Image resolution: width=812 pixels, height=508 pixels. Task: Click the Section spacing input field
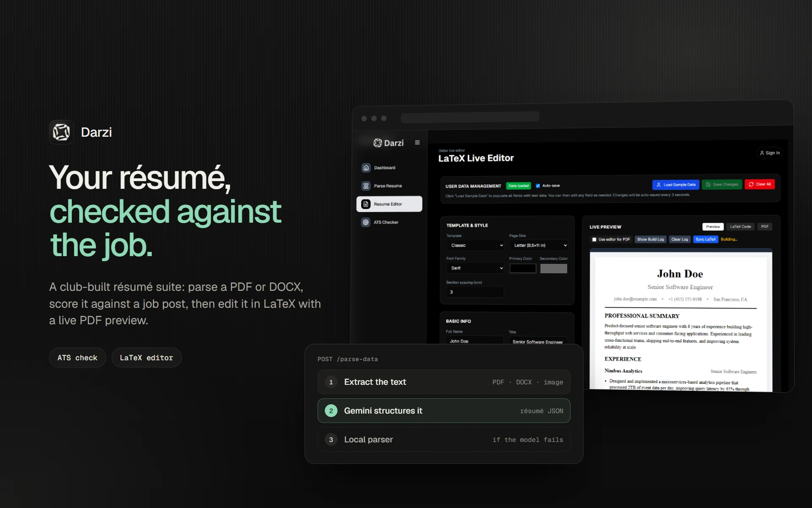pos(475,292)
